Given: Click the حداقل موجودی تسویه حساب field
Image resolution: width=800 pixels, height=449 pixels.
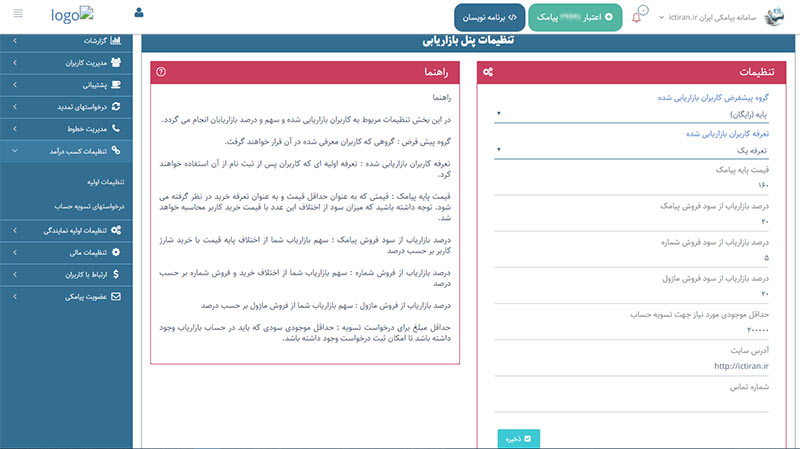Looking at the screenshot, I should [x=631, y=330].
